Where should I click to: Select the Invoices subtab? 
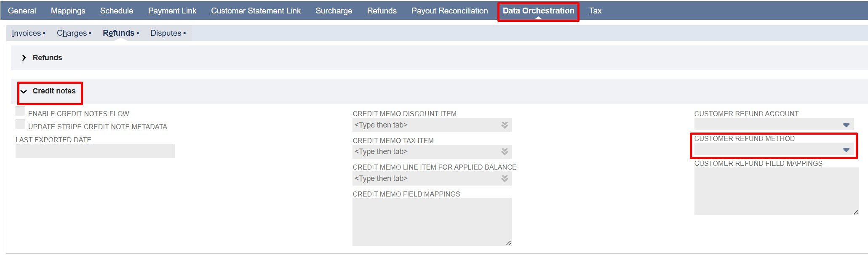pos(26,33)
